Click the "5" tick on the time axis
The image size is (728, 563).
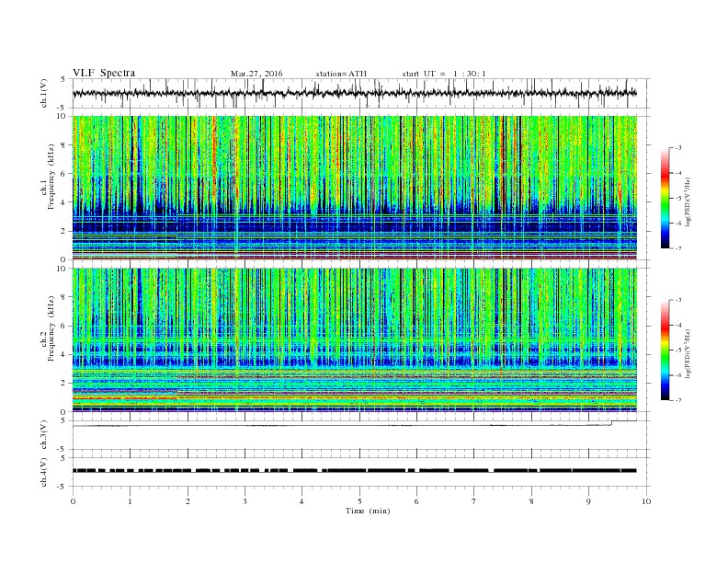coord(359,501)
